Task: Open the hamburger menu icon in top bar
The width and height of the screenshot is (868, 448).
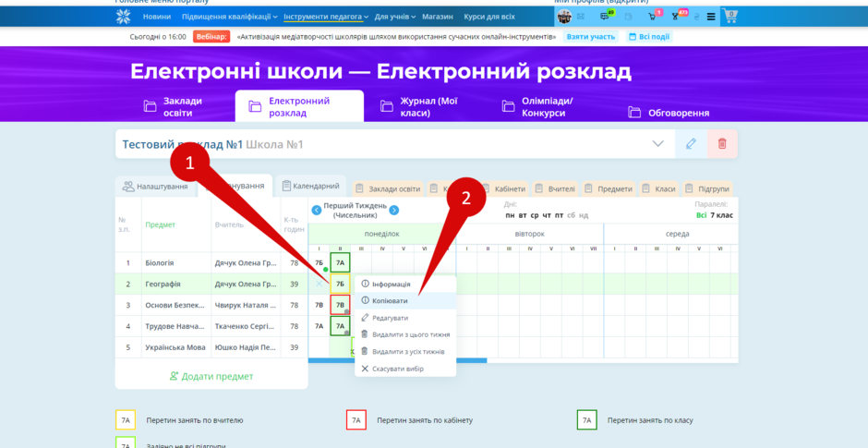Action: (x=711, y=17)
